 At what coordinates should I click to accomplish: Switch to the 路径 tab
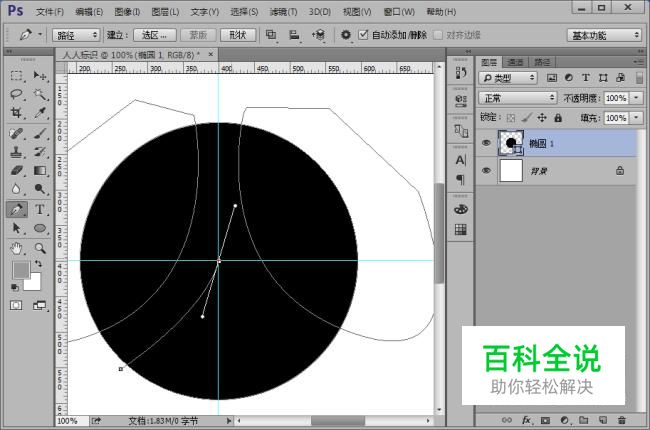pos(542,62)
